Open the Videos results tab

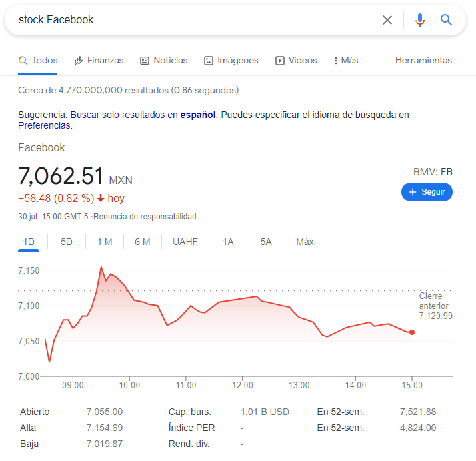296,61
